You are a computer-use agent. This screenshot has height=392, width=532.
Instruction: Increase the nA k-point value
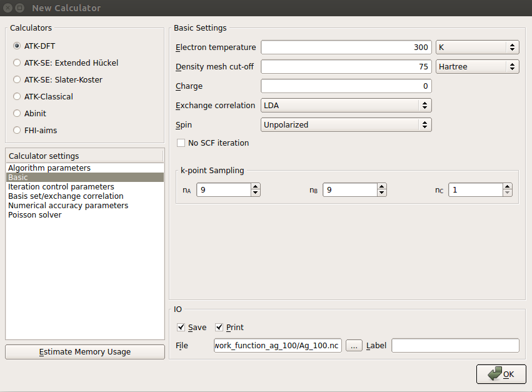[x=256, y=187]
